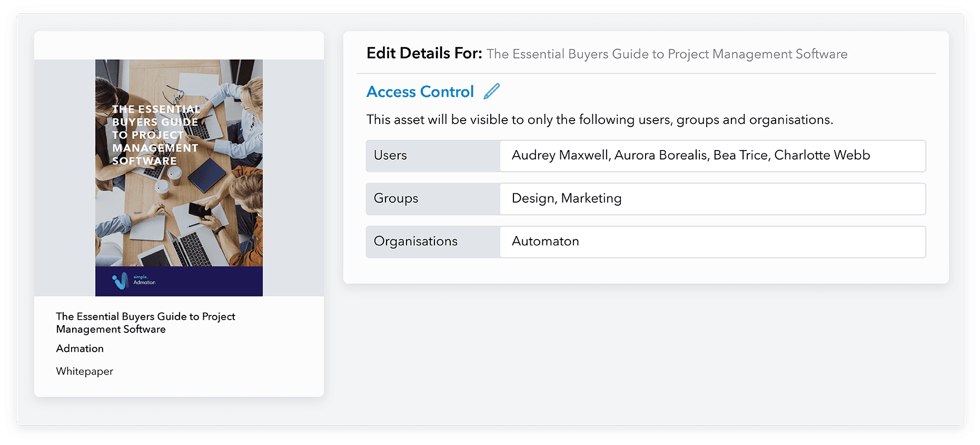Click the Admation label under the asset title
Screen dimensions: 980x445
click(x=80, y=348)
